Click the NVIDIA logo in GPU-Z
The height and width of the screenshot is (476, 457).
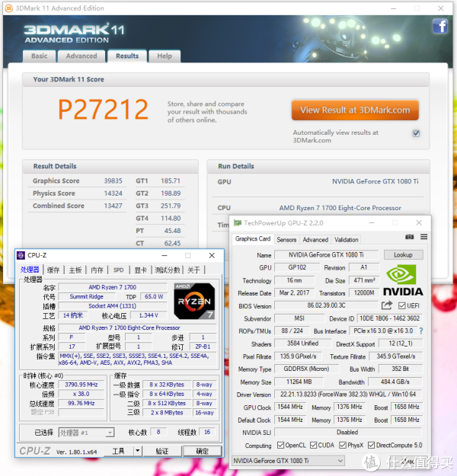403,280
